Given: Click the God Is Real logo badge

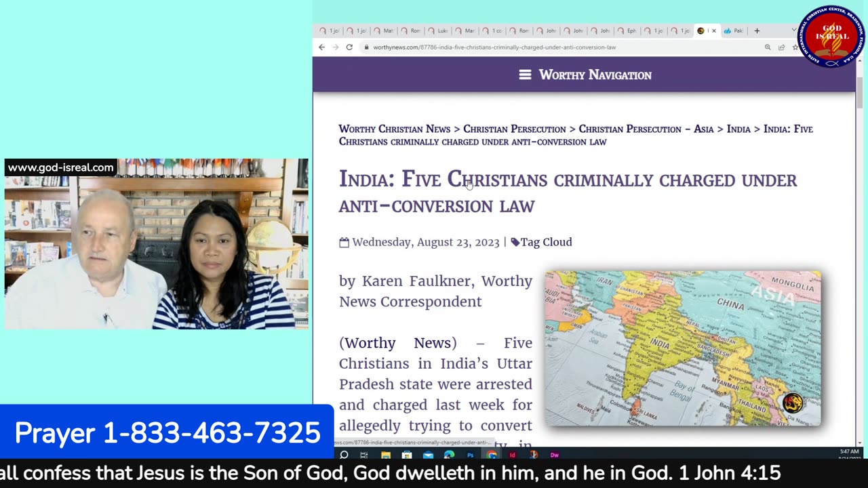Looking at the screenshot, I should click(x=831, y=37).
